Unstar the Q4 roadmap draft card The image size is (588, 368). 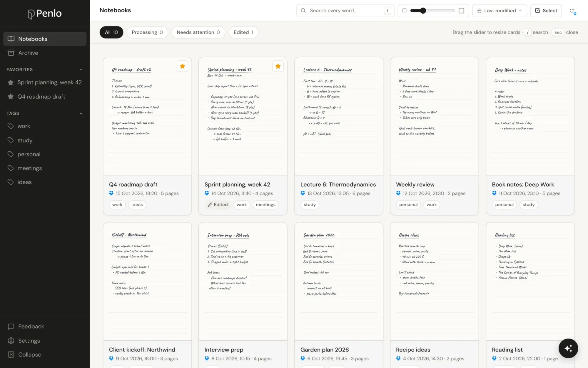coord(182,66)
